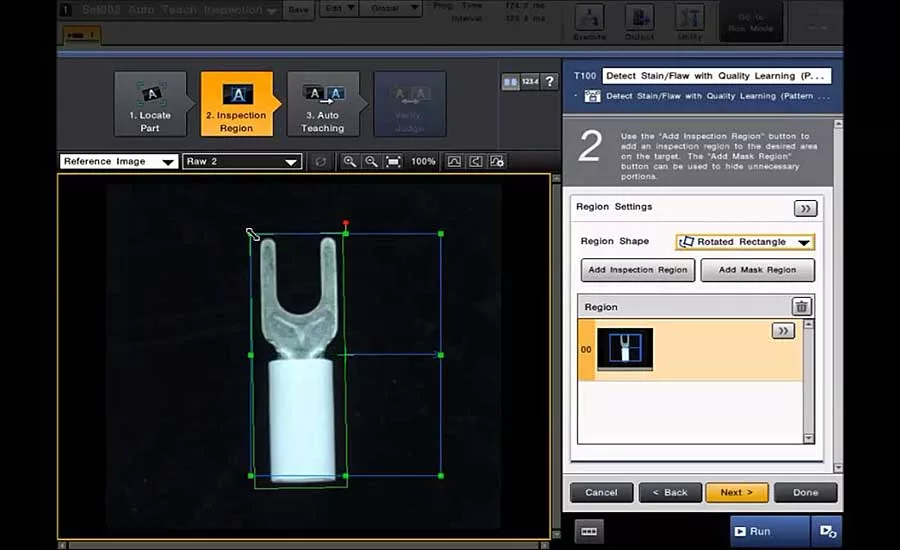Click the Run button
Image resolution: width=900 pixels, height=550 pixels.
coord(770,531)
